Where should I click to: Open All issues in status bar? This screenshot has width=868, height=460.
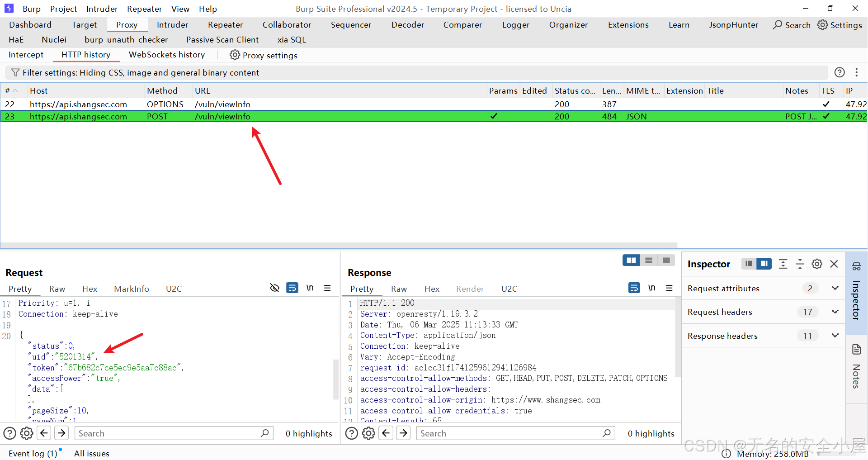(92, 453)
